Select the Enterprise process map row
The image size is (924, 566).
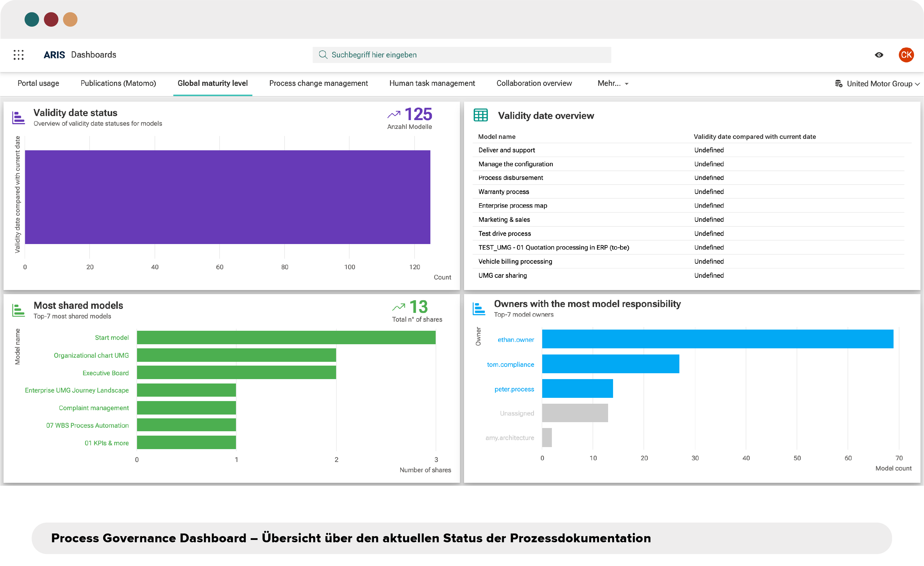coord(689,206)
